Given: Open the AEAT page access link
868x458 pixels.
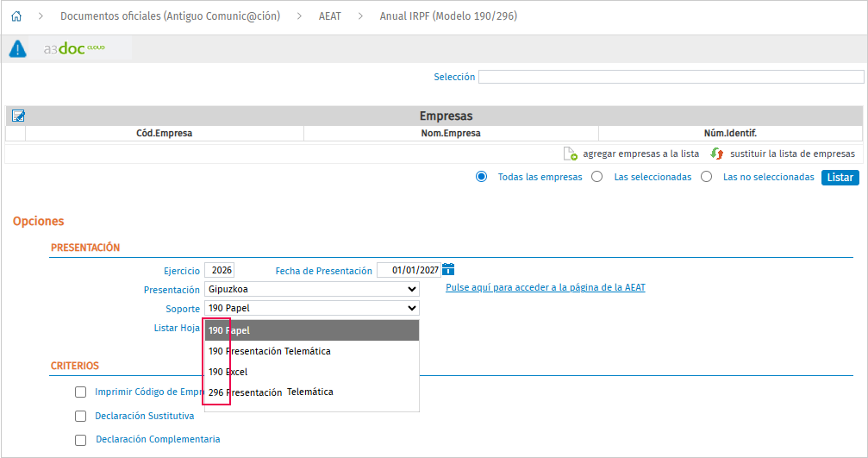Looking at the screenshot, I should (x=546, y=287).
